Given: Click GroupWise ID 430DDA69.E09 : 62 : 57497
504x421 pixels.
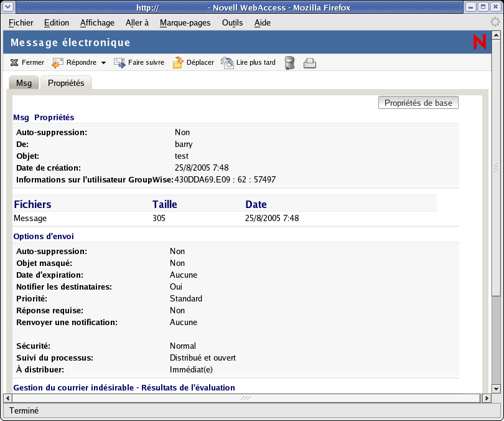Looking at the screenshot, I should [225, 179].
